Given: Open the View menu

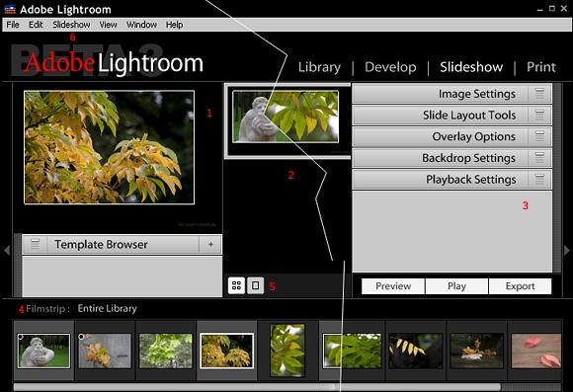Looking at the screenshot, I should 108,25.
